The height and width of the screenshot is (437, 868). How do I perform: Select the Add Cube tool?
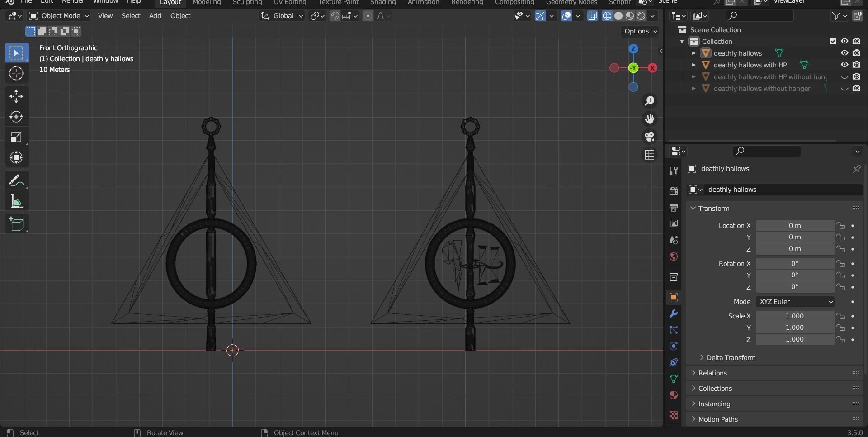tap(17, 224)
